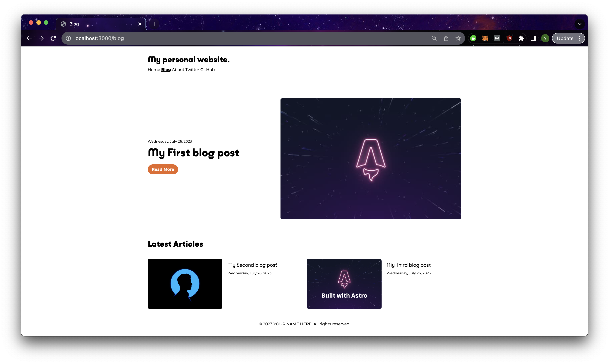Screen dimensions: 609x364
Task: Open a new tab with plus button
Action: [x=154, y=24]
